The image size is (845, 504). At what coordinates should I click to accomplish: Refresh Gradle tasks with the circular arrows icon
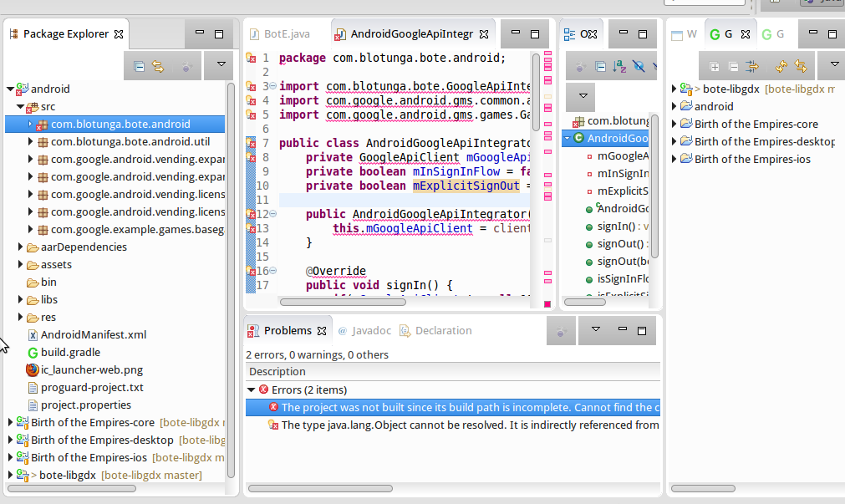pos(781,66)
